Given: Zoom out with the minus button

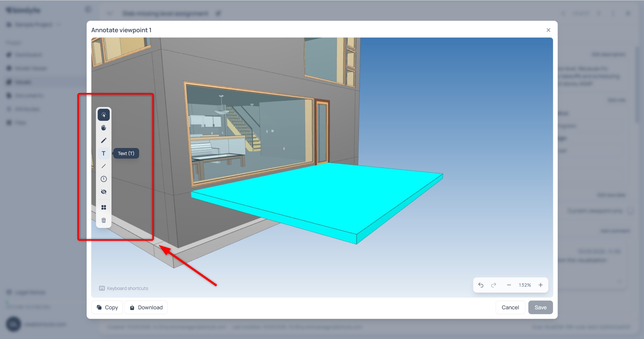Looking at the screenshot, I should [x=509, y=285].
